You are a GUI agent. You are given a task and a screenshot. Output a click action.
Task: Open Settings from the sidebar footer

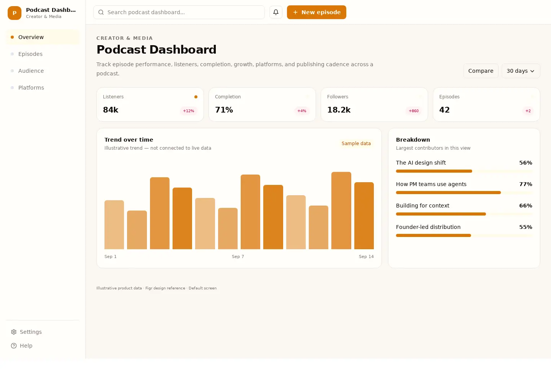[42, 332]
